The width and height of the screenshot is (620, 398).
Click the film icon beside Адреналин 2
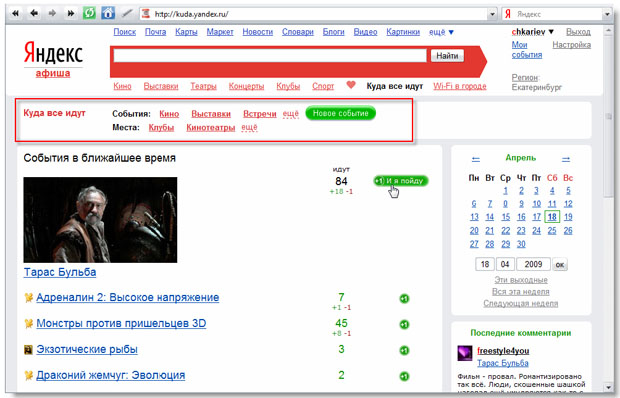[x=28, y=298]
